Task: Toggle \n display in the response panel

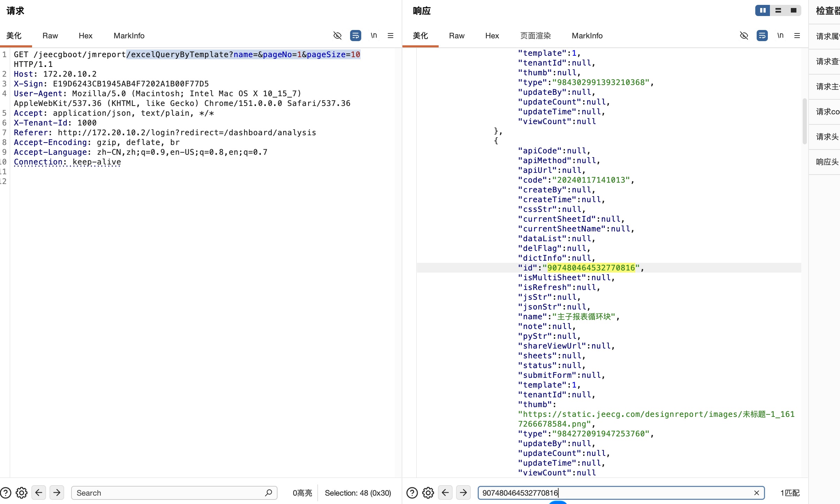Action: coord(780,36)
